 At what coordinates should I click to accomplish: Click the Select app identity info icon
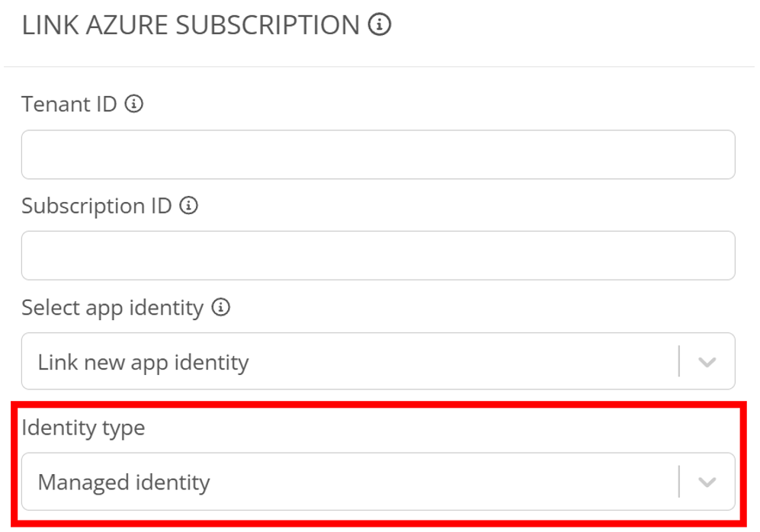(221, 307)
